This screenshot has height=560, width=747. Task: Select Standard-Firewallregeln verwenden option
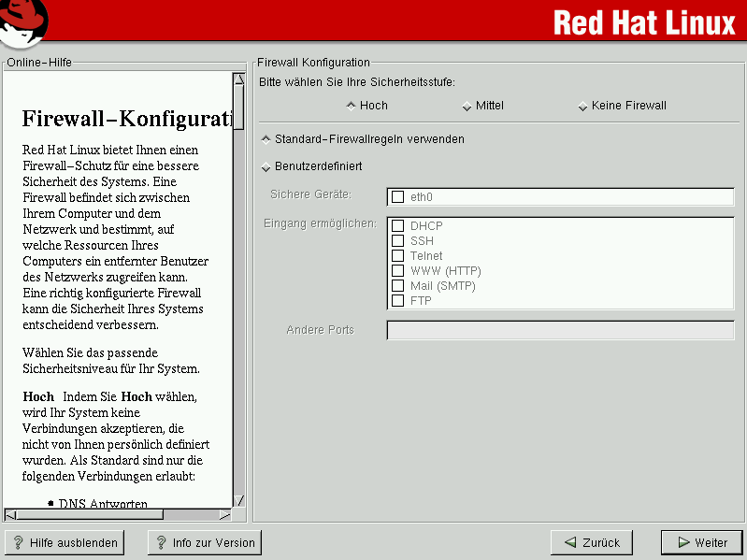click(266, 139)
